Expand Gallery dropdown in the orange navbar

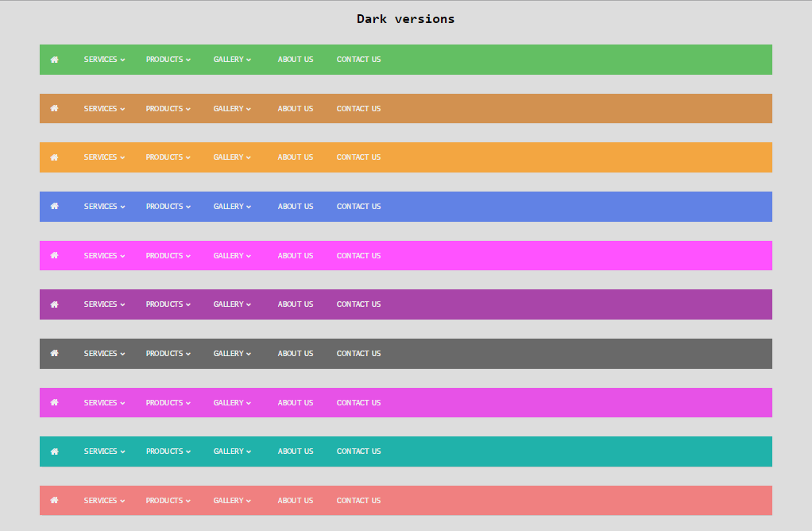click(232, 157)
